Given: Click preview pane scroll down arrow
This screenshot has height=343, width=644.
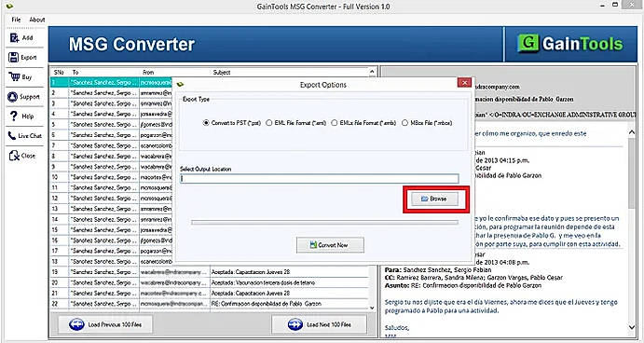Looking at the screenshot, I should pyautogui.click(x=632, y=327).
